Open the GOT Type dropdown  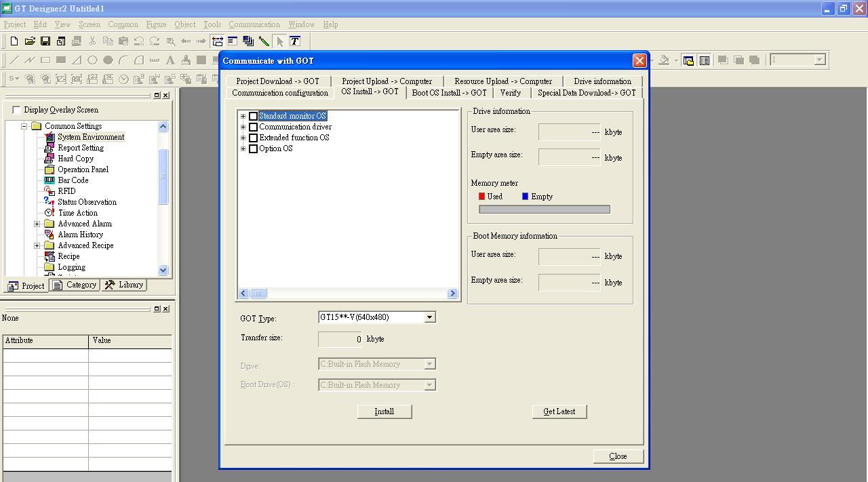click(x=429, y=317)
